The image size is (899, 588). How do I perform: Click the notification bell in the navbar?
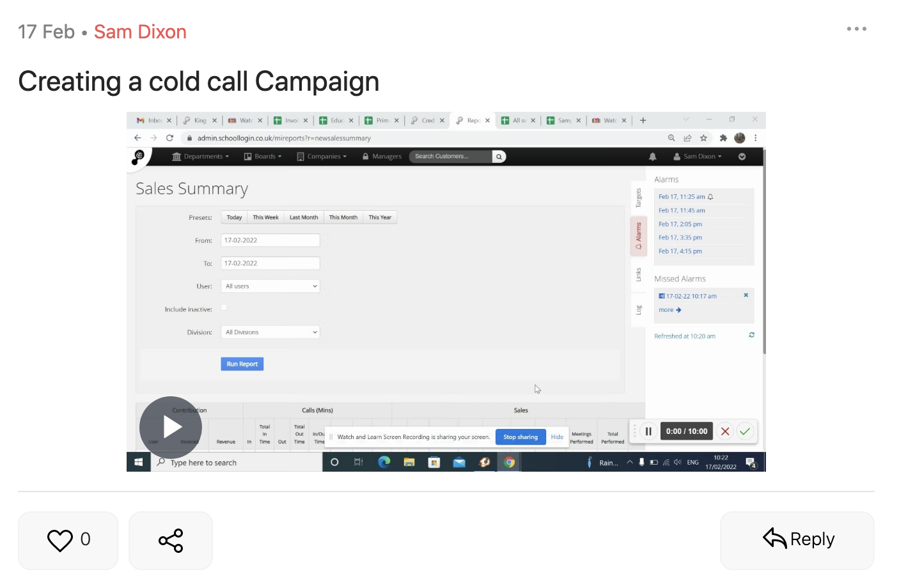pos(652,157)
